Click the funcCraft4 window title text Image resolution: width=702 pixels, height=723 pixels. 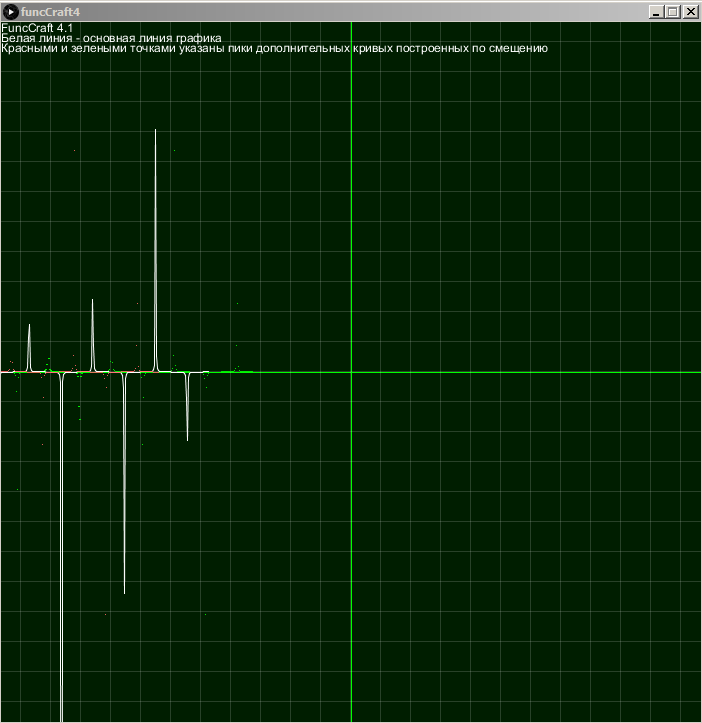50,12
